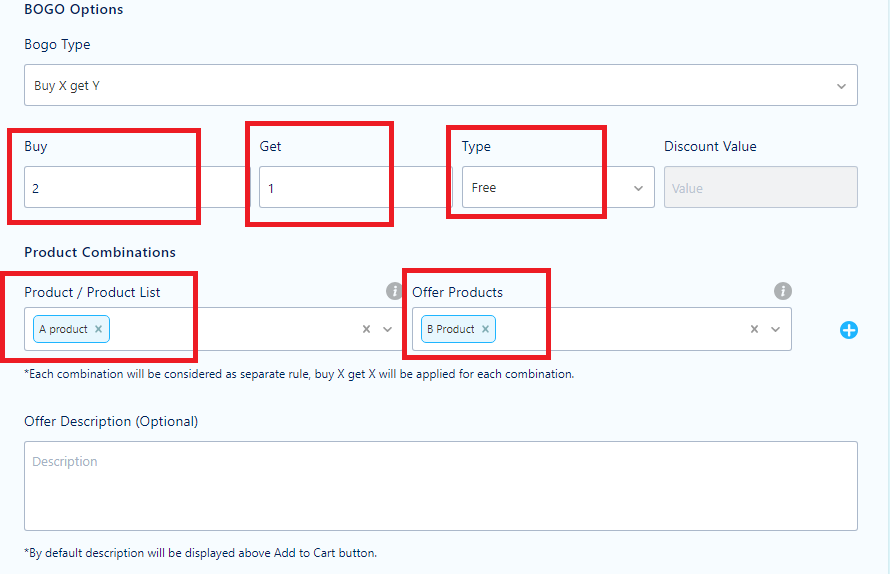Screen dimensions: 890x574
Task: Expand the Offer Products dropdown chevron
Action: 775,329
